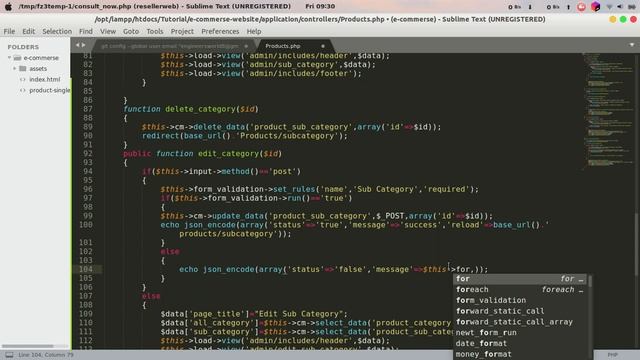Click the Line 104, Column 79 status
The width and height of the screenshot is (640, 360).
(x=46, y=355)
